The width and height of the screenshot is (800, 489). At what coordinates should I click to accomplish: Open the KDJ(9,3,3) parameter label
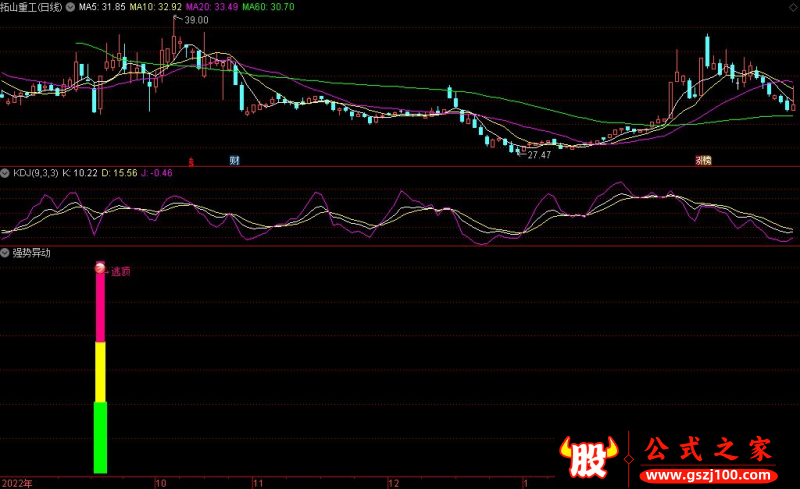tap(36, 173)
